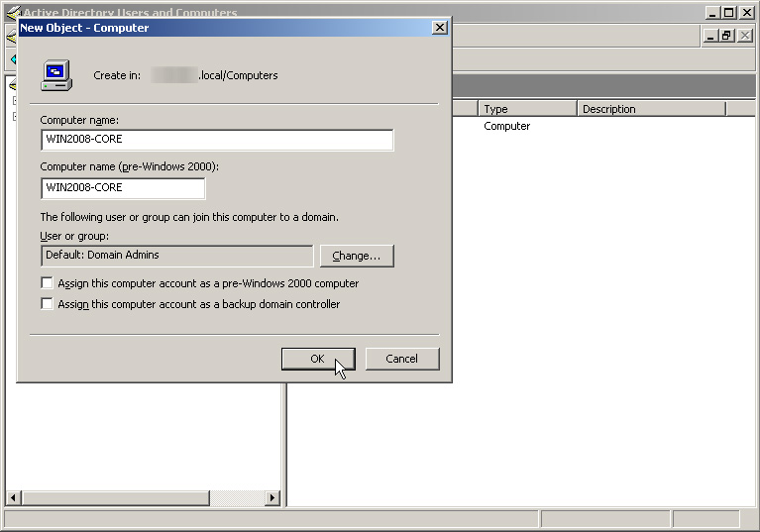
Task: Maximize the Active Directory Users and Computers window
Action: click(729, 13)
